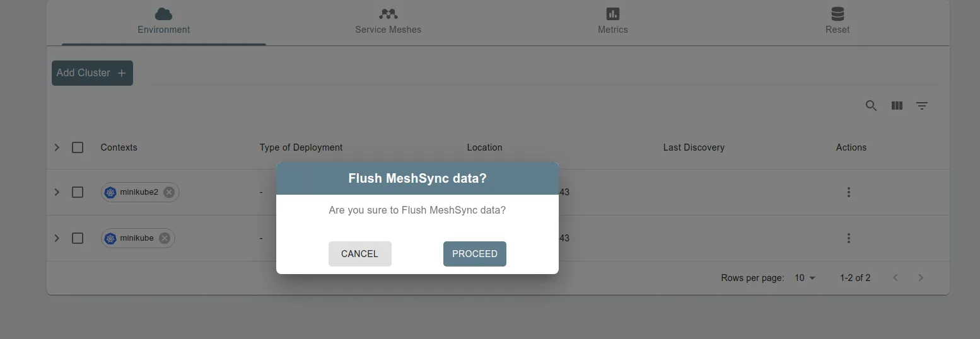
Task: Cancel the Flush MeshSync dialog
Action: (360, 254)
